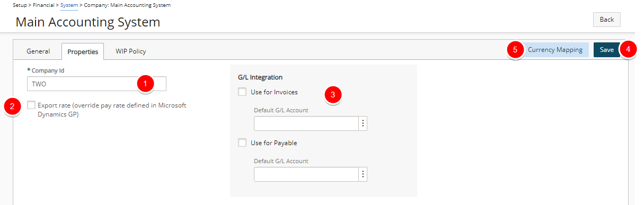Click the red annotation marker 1
Image resolution: width=644 pixels, height=205 pixels.
tap(145, 83)
